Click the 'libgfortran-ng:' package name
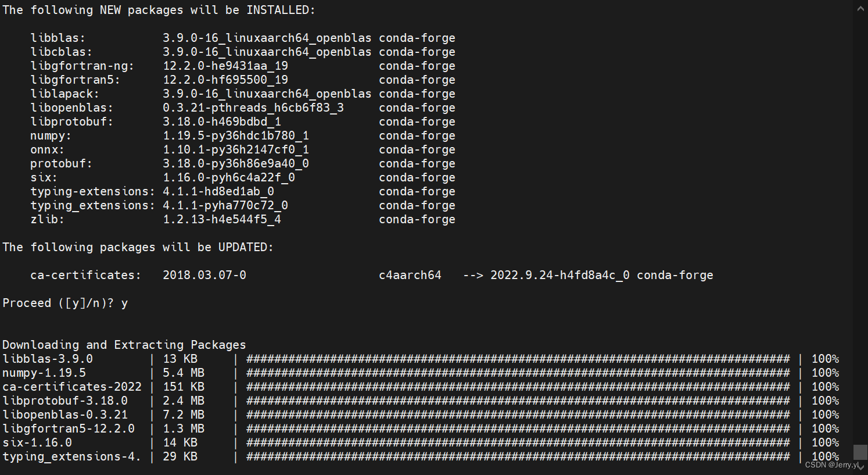This screenshot has height=475, width=868. point(83,66)
